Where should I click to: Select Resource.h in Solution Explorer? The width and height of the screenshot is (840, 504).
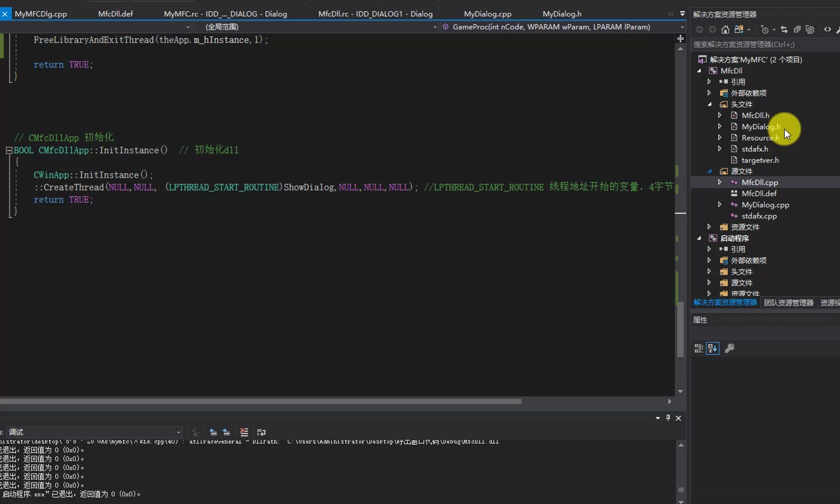tap(760, 137)
